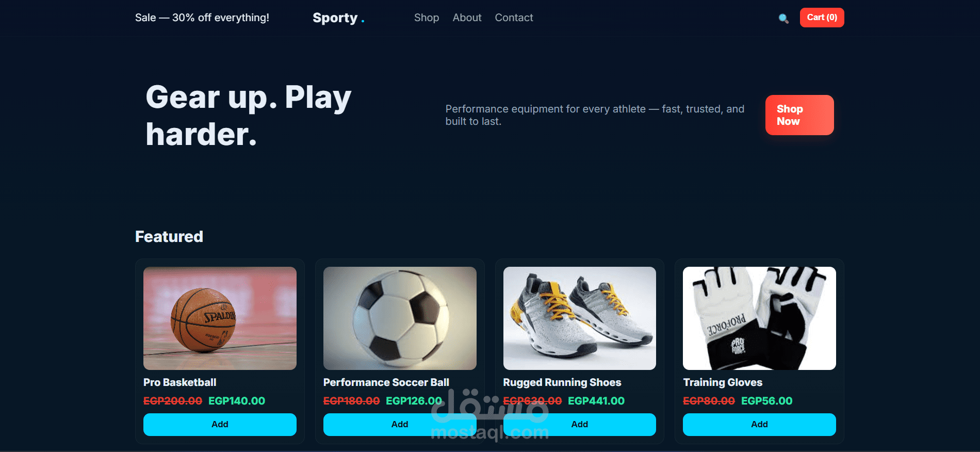
Task: Navigate to the Contact page
Action: click(x=514, y=18)
